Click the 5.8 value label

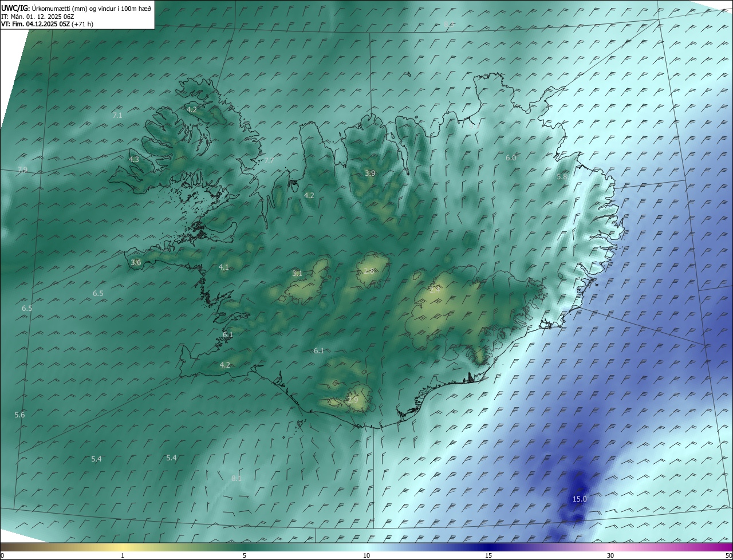tap(562, 177)
